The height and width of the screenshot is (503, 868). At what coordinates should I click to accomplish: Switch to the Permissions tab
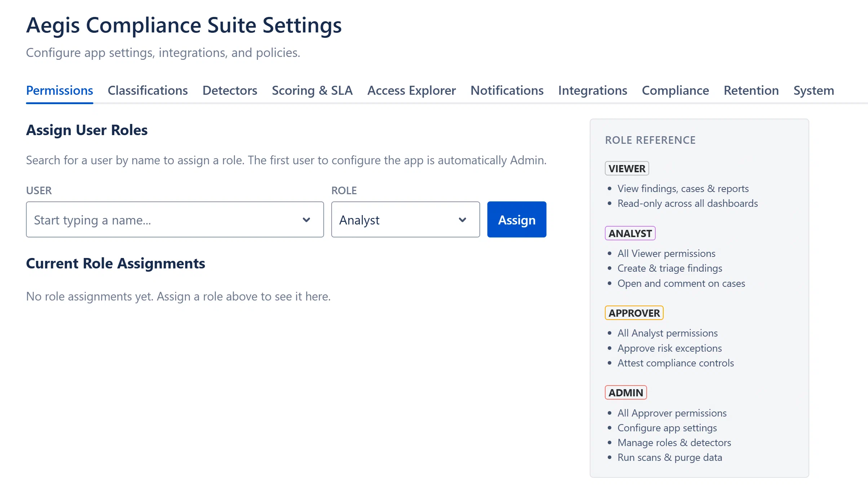pyautogui.click(x=59, y=90)
